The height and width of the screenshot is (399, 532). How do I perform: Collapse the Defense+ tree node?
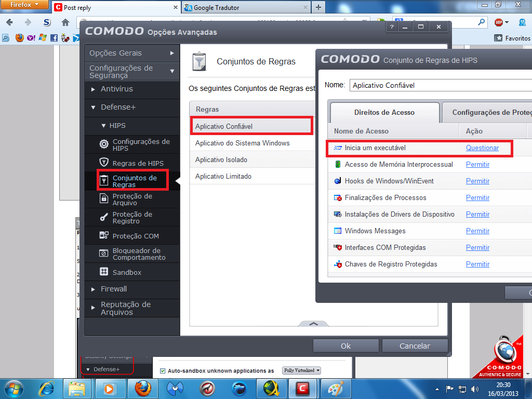click(x=93, y=108)
